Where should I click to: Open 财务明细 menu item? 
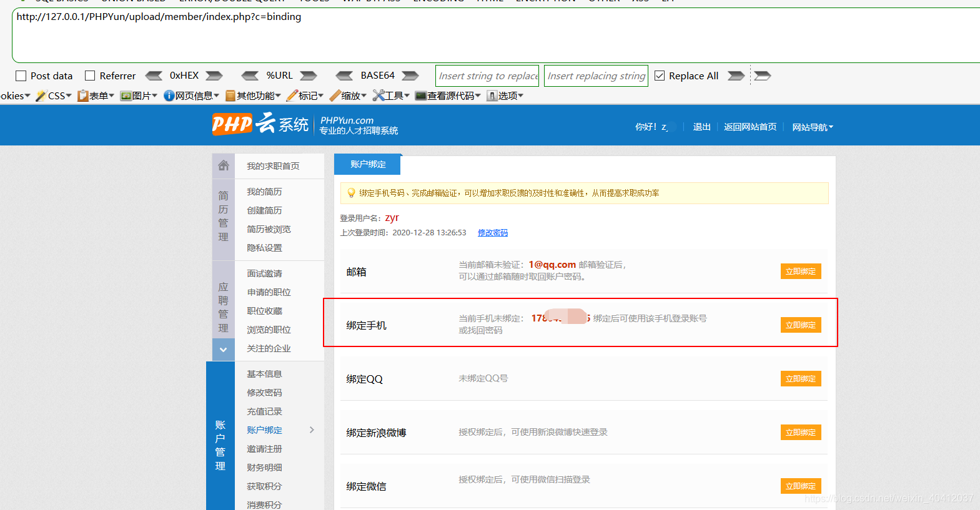coord(264,468)
